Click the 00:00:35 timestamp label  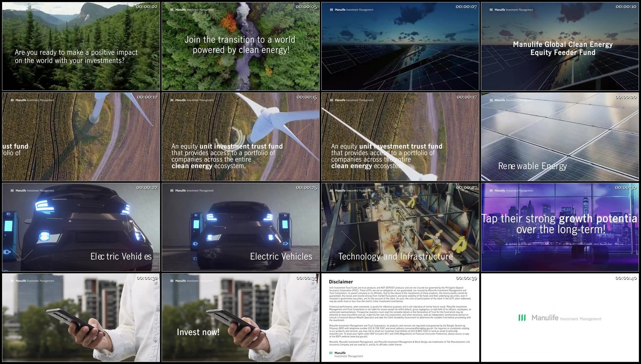click(306, 278)
